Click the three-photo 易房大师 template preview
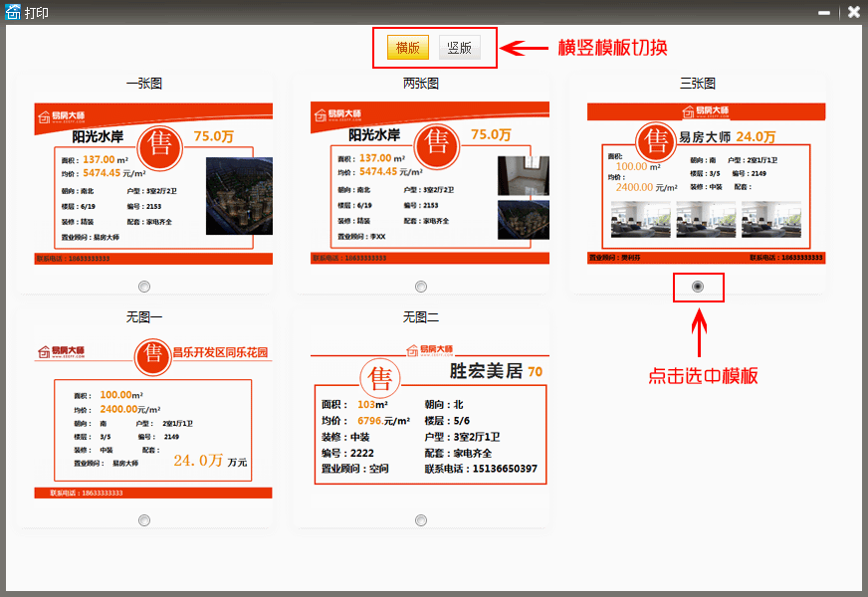The height and width of the screenshot is (597, 868). tap(706, 183)
